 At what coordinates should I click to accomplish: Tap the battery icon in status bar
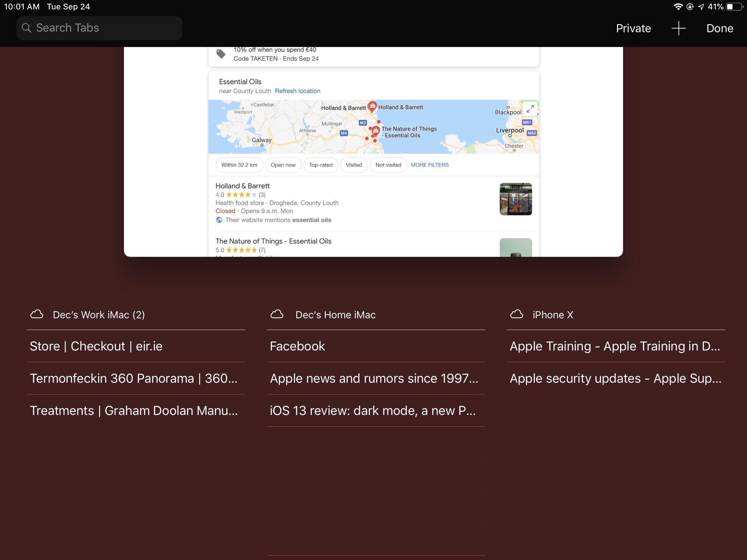pos(734,7)
